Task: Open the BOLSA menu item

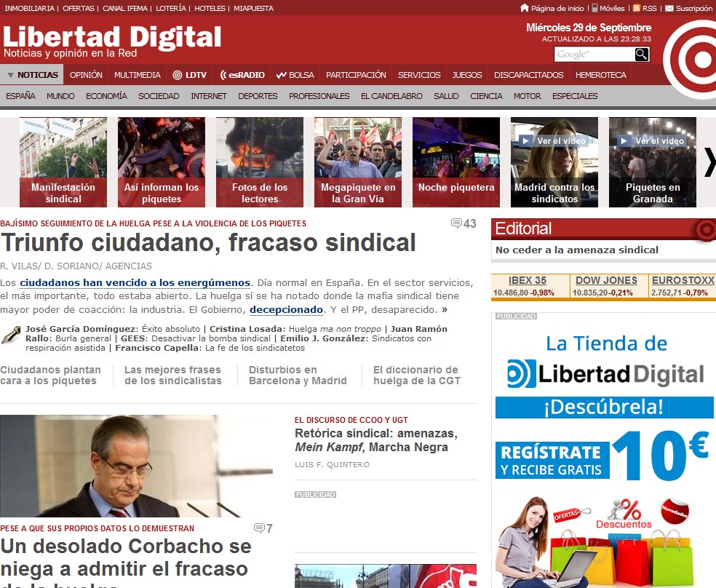Action: pos(295,75)
